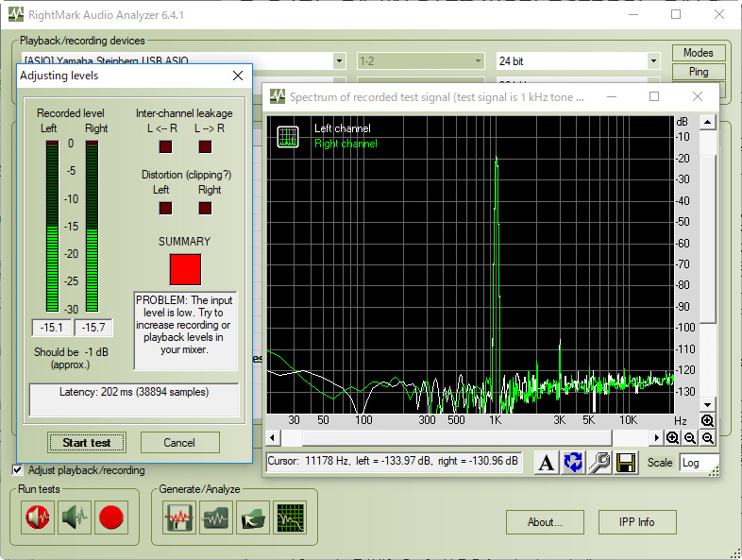Click the right level value -15.7
The image size is (742, 560).
tap(93, 328)
